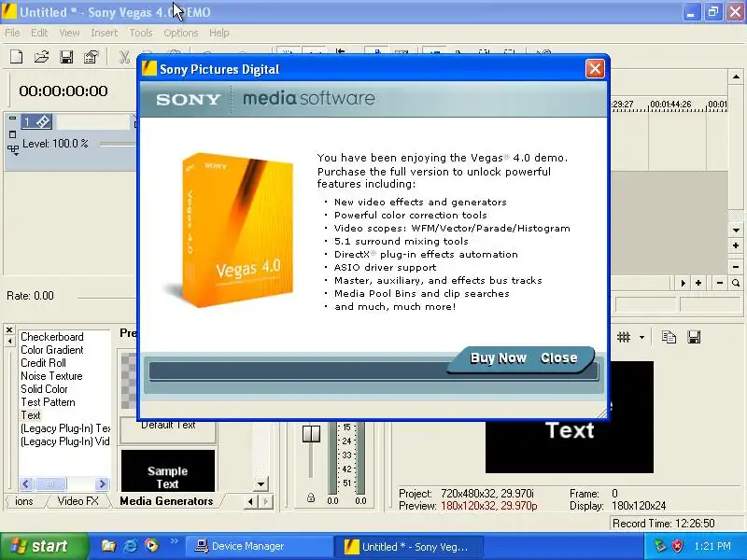Select Color Gradient generator
Screen dimensions: 747x560
tap(52, 349)
